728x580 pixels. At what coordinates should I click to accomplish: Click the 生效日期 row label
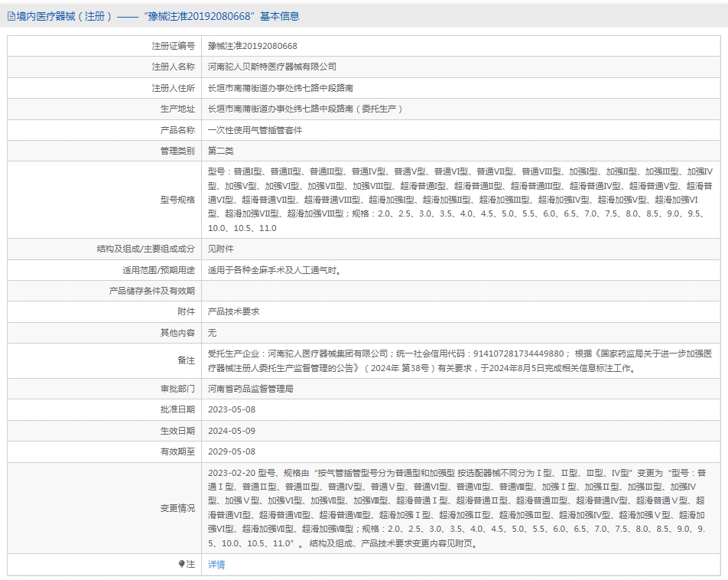click(x=177, y=431)
